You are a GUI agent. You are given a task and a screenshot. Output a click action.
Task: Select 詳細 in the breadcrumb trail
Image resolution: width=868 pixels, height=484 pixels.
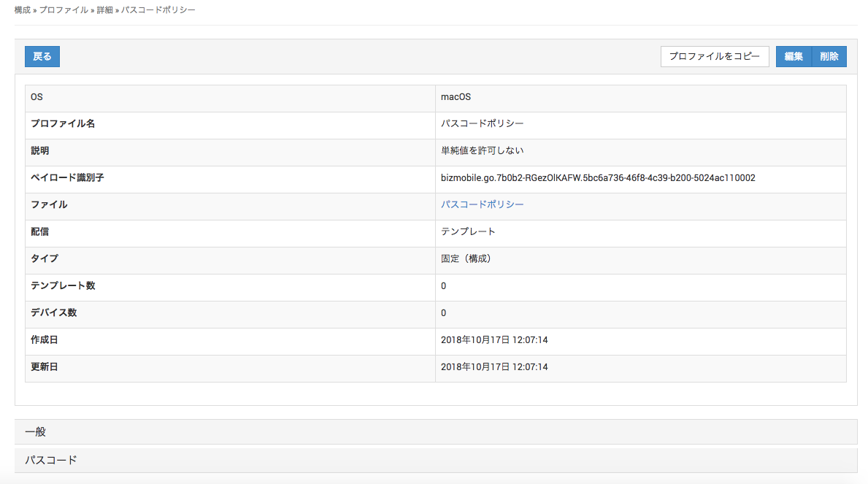(x=105, y=11)
